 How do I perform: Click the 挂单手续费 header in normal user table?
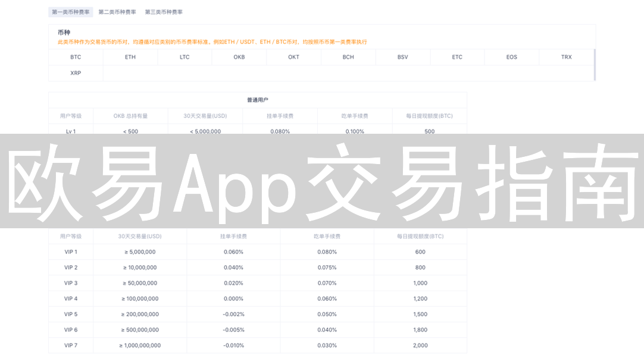[x=280, y=116]
